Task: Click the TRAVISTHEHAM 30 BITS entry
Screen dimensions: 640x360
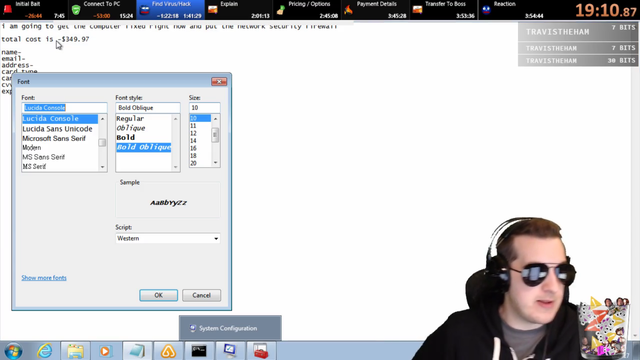Action: tap(578, 60)
